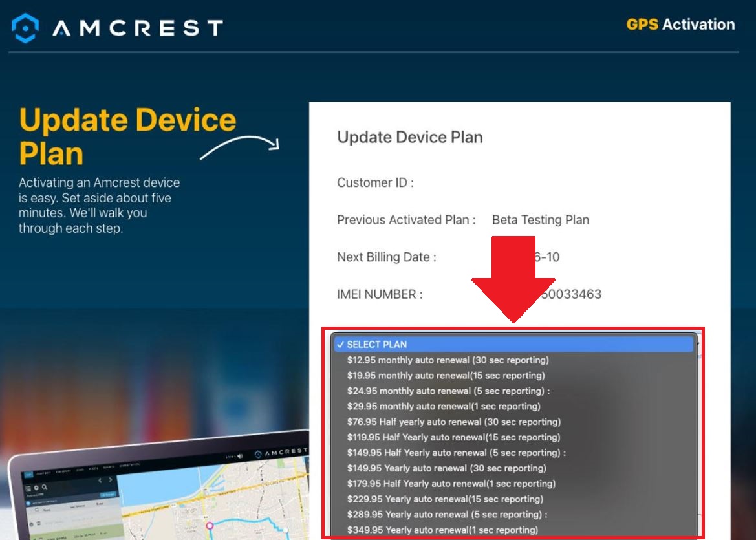
Task: Click the Beta Testing Plan value
Action: coord(541,220)
